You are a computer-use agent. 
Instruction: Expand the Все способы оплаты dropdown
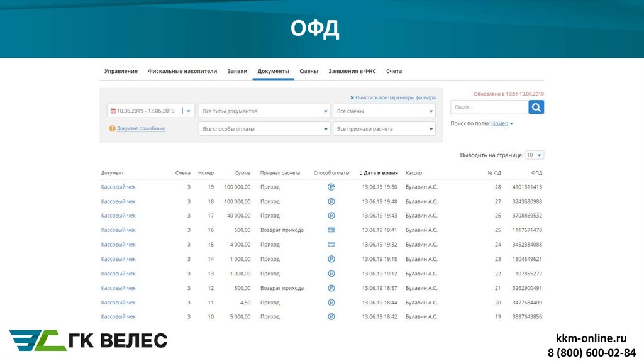pyautogui.click(x=264, y=129)
